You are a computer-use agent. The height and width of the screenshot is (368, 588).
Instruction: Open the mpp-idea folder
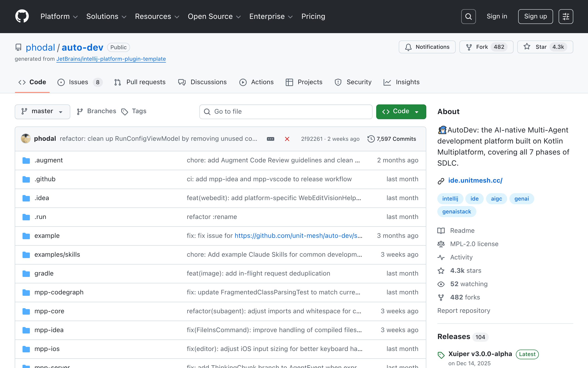click(49, 330)
